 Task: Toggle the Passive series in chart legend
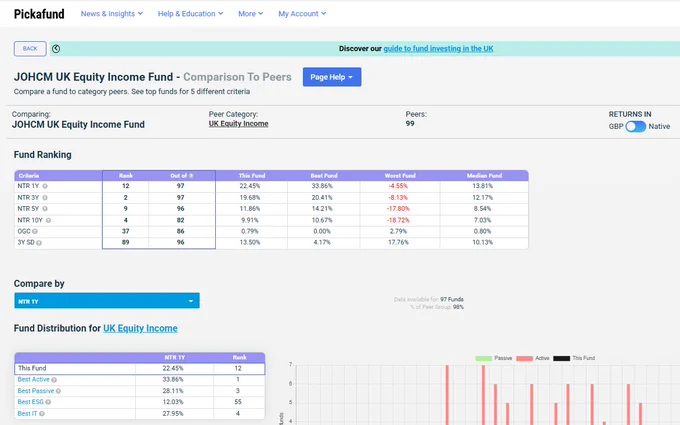[x=494, y=358]
